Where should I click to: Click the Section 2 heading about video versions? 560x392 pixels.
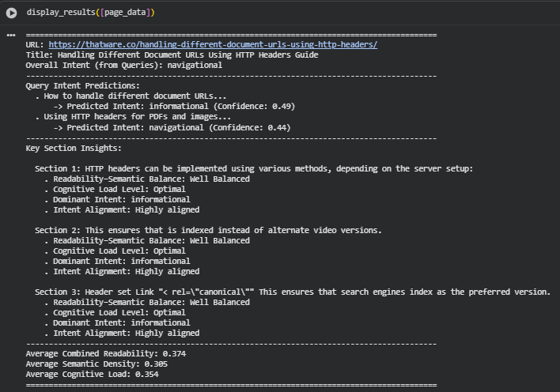tap(208, 230)
